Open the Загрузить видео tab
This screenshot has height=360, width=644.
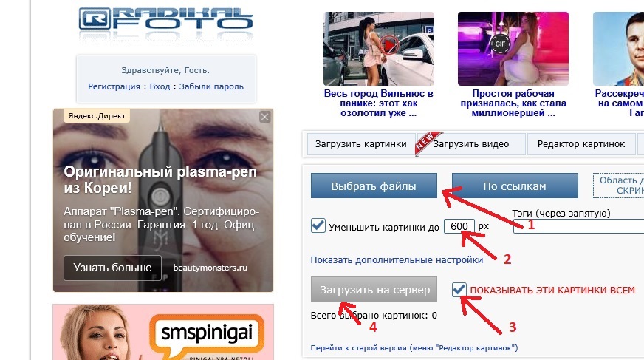click(x=471, y=144)
